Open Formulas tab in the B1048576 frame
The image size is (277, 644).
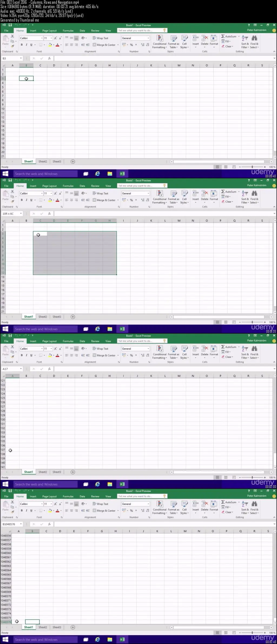[68, 496]
